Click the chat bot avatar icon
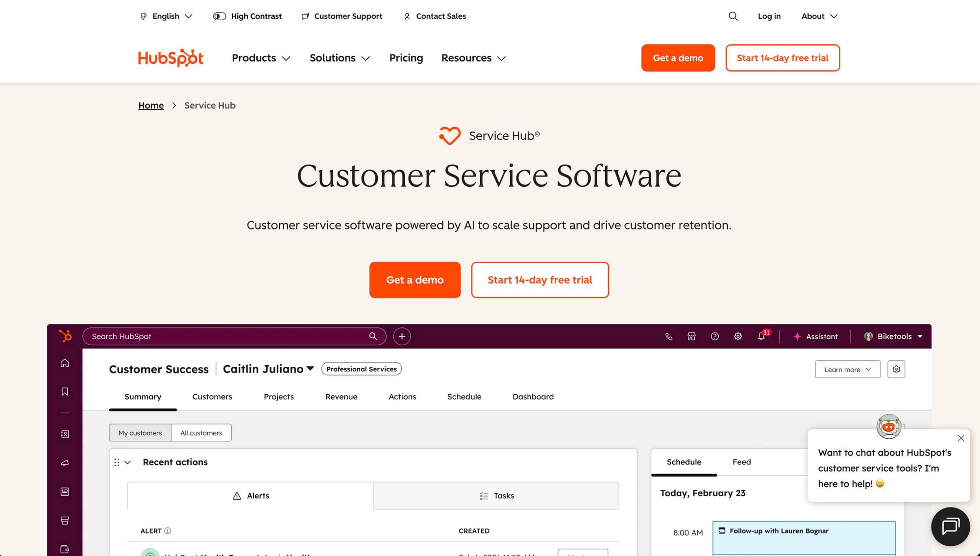 889,426
